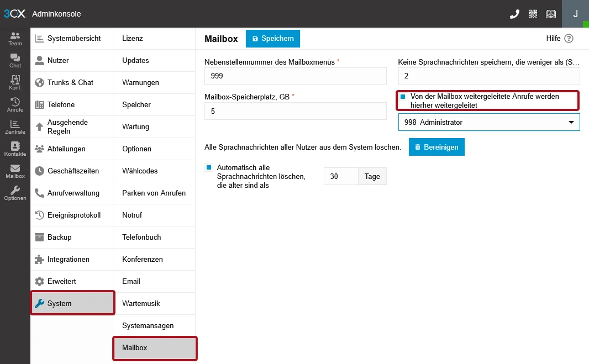Open the user avatar J menu
589x364 pixels.
pyautogui.click(x=575, y=14)
